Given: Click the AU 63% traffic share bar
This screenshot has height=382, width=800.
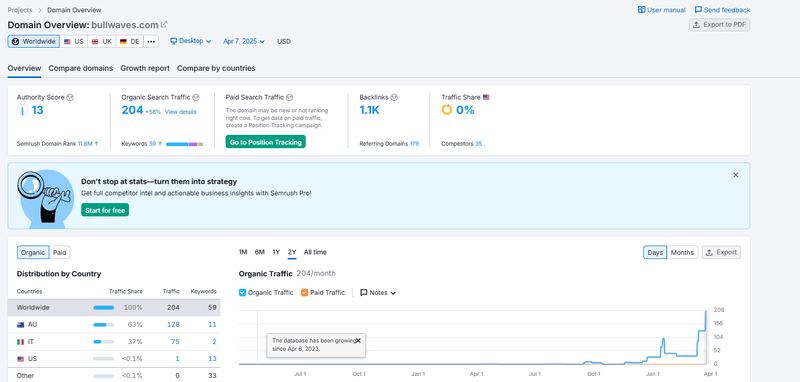Looking at the screenshot, I should click(104, 325).
